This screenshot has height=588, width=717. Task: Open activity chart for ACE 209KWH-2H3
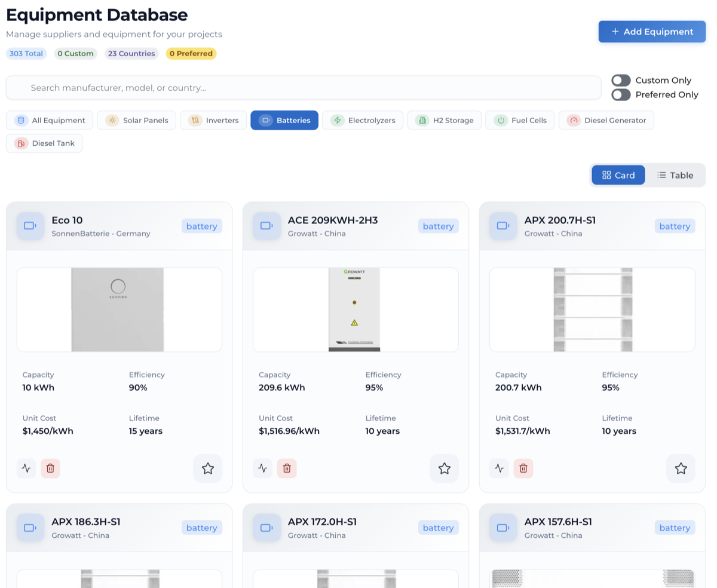(x=263, y=468)
